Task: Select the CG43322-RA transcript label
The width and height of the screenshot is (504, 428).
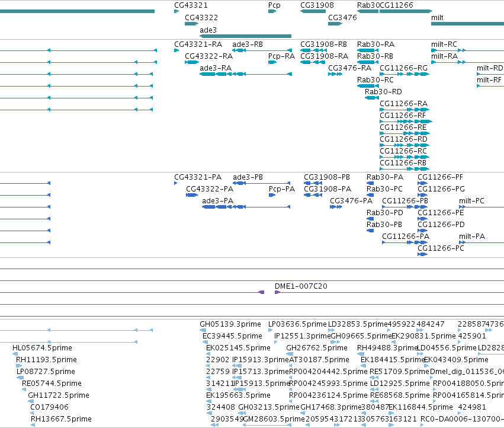Action: (208, 56)
